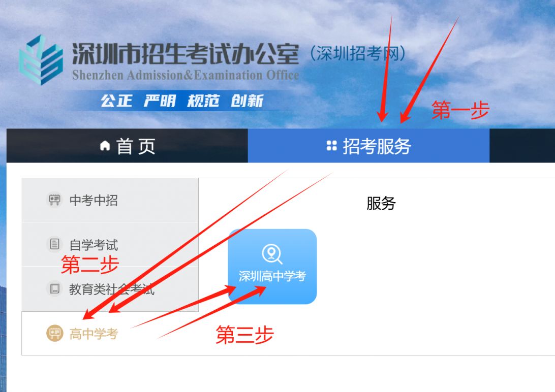Viewport: 555px width, 392px height.
Task: Select the highlighted 高中学考 sidebar entry
Action: tap(110, 333)
